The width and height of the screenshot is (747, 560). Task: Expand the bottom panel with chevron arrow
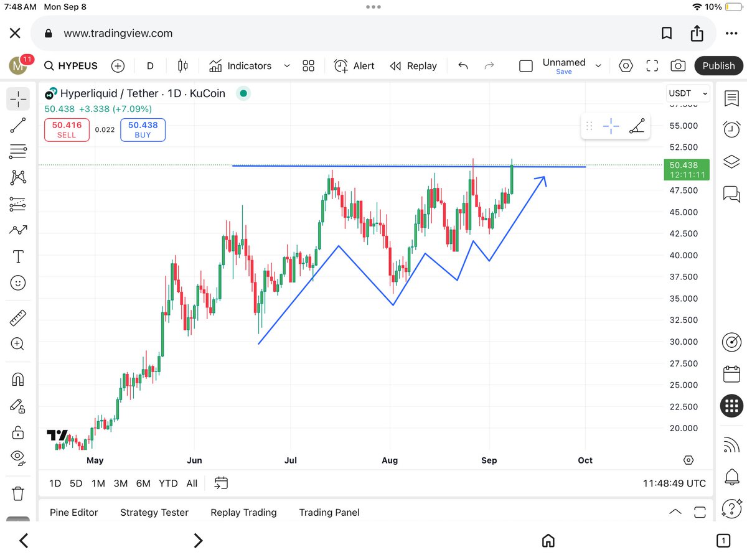(x=675, y=512)
